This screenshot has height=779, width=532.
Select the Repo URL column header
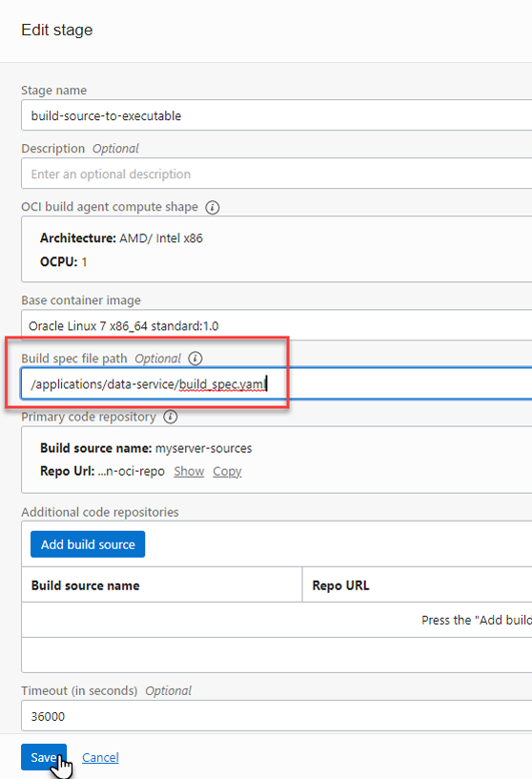tap(418, 584)
